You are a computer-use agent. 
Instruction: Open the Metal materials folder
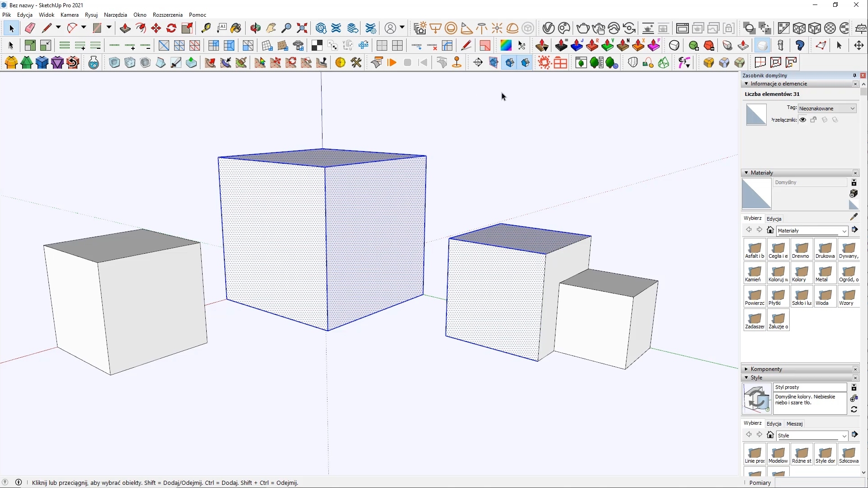pyautogui.click(x=825, y=273)
